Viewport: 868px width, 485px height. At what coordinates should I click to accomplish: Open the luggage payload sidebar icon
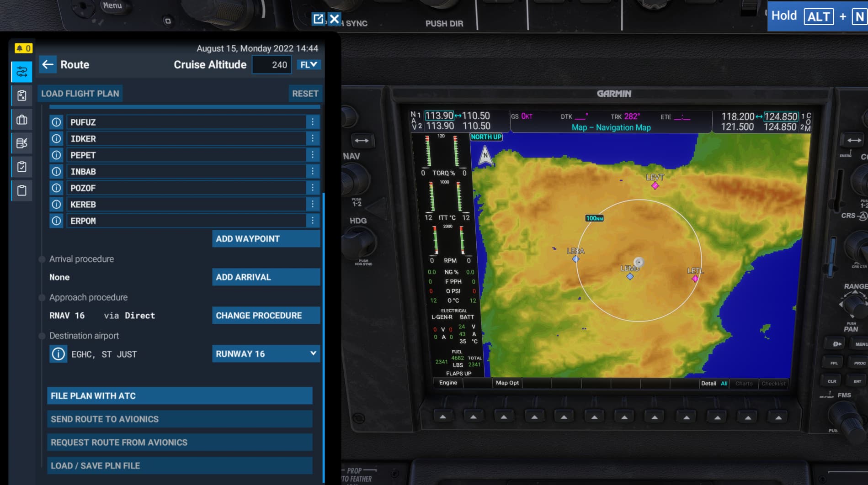pos(21,120)
